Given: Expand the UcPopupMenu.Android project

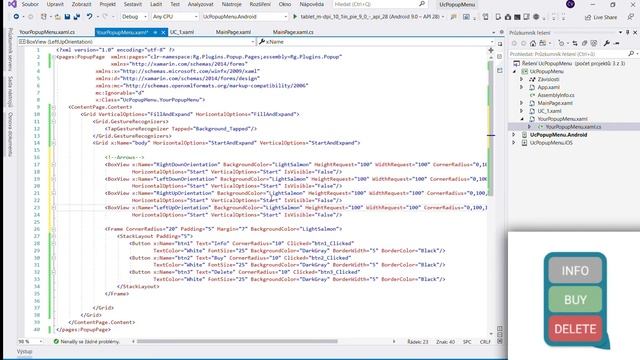Looking at the screenshot, I should 514,134.
